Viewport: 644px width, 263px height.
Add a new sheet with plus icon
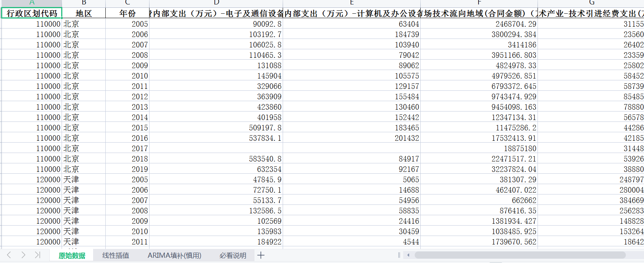point(261,255)
